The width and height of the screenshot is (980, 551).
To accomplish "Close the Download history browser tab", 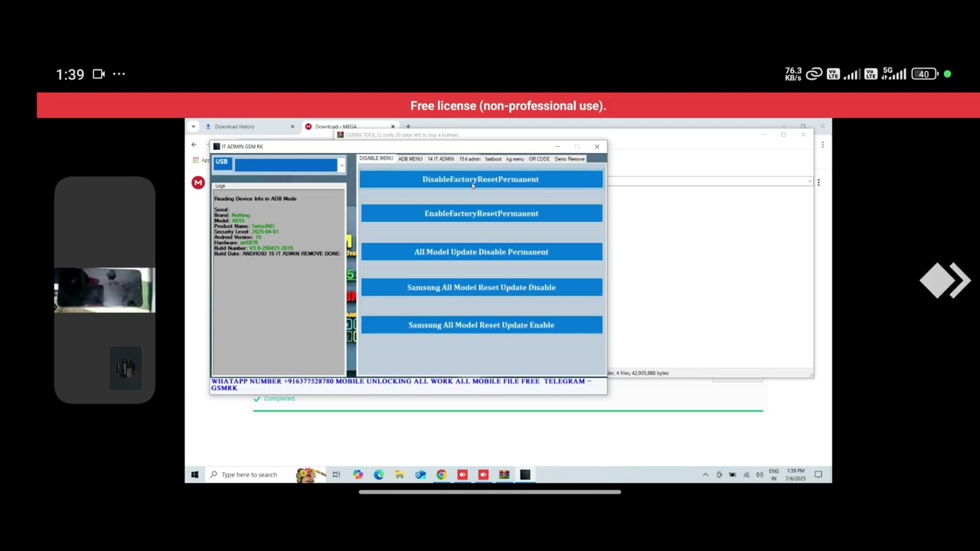I will click(x=292, y=126).
